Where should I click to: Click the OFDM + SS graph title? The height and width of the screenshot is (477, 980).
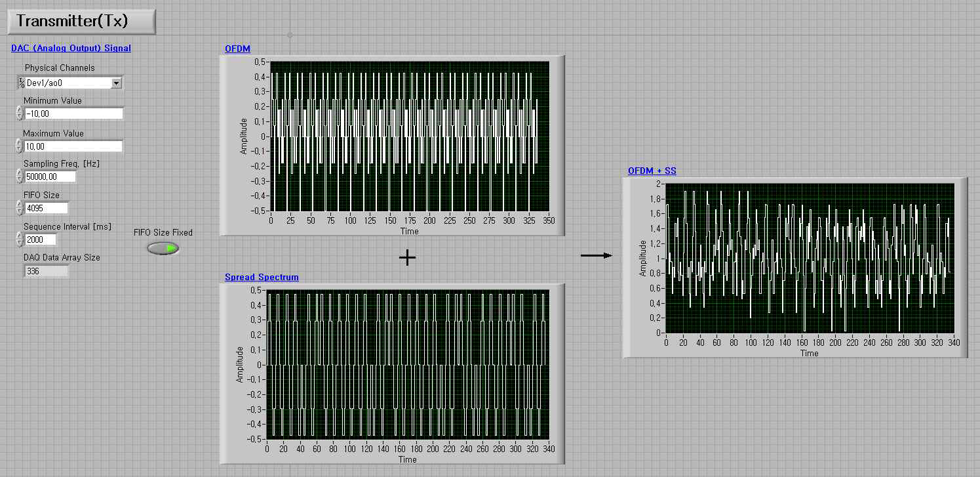coord(652,171)
